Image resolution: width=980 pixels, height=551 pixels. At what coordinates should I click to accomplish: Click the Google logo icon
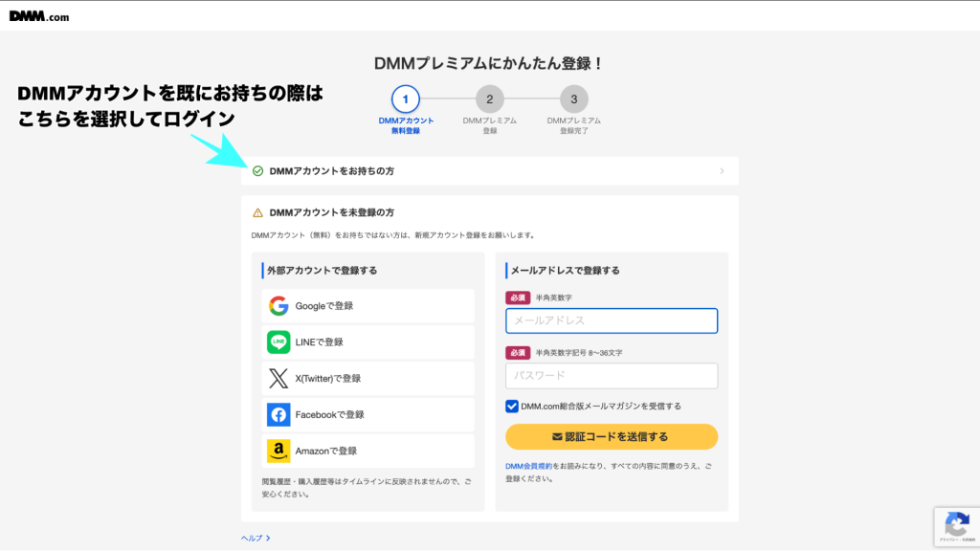click(x=278, y=306)
